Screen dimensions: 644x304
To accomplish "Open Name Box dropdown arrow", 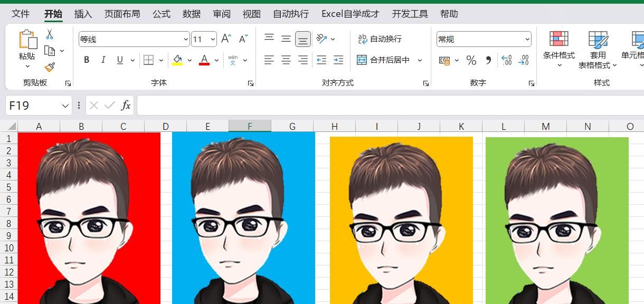I will click(65, 106).
